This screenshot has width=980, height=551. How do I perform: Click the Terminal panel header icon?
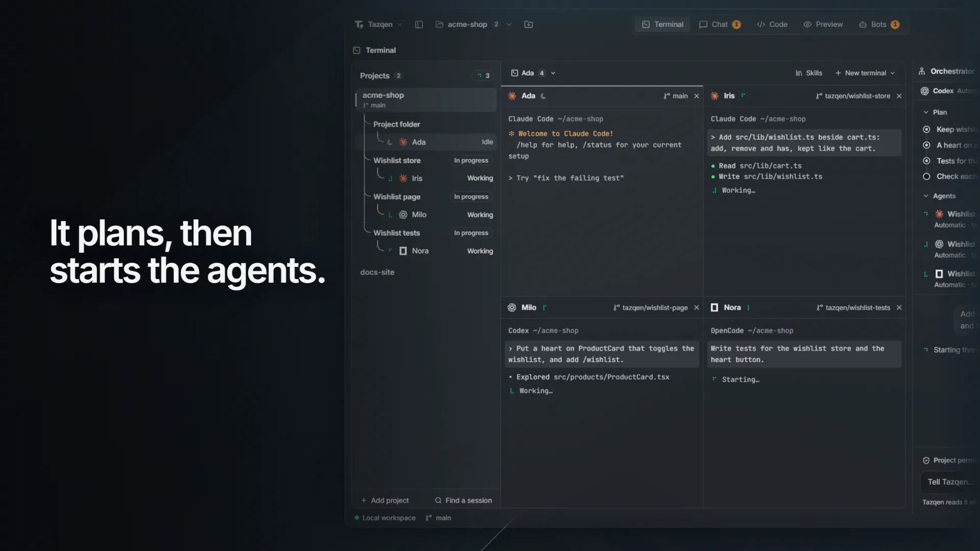pos(357,50)
